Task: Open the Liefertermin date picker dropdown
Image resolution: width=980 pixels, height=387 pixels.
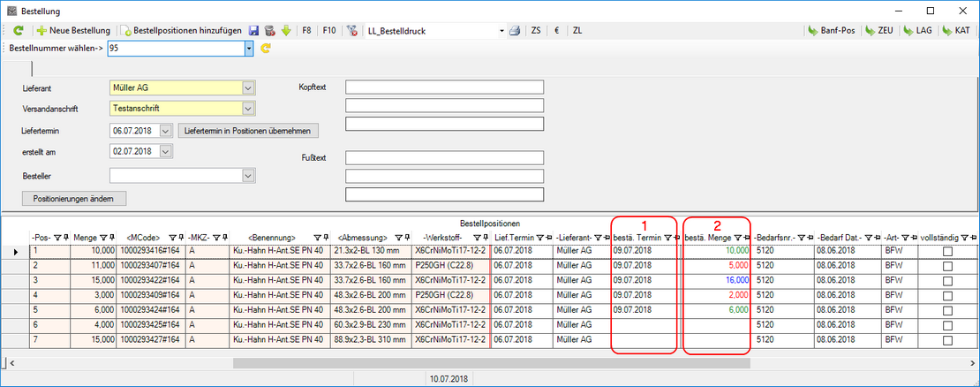Action: point(167,130)
